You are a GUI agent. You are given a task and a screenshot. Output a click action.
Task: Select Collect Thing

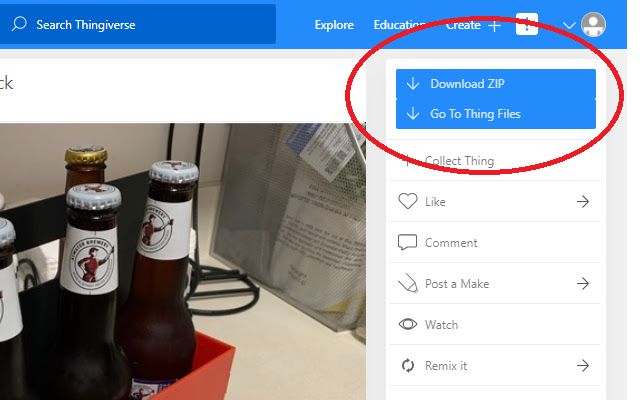(459, 161)
